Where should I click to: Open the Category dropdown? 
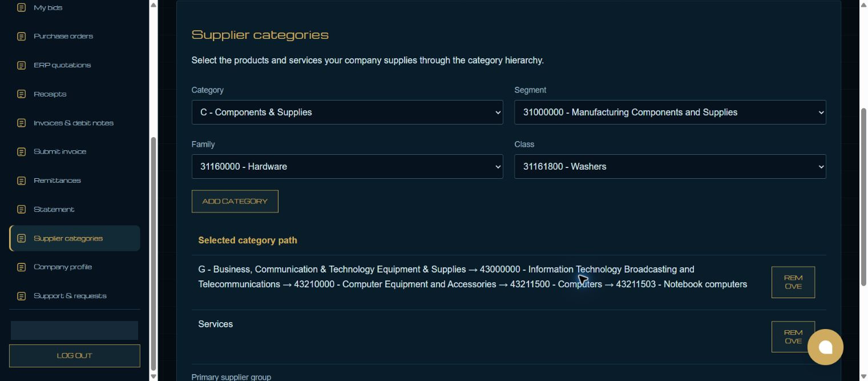click(347, 112)
